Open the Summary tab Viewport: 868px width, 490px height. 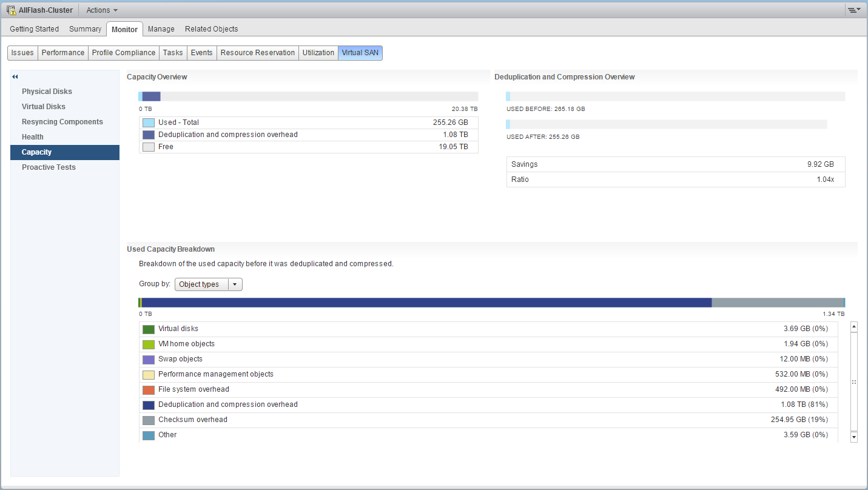85,29
